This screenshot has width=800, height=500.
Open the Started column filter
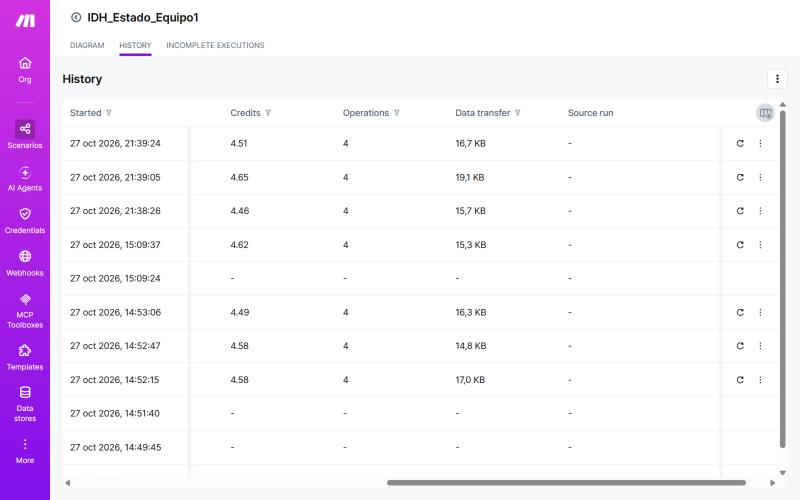(x=109, y=113)
